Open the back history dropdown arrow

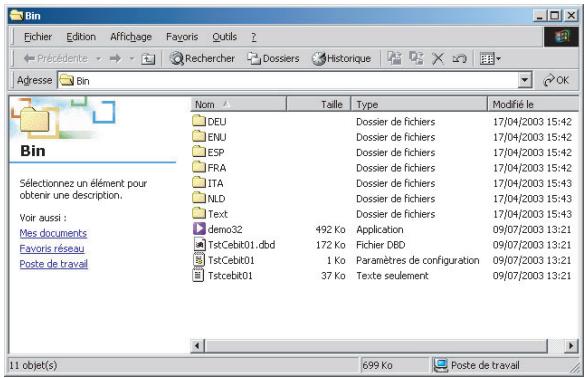[98, 59]
